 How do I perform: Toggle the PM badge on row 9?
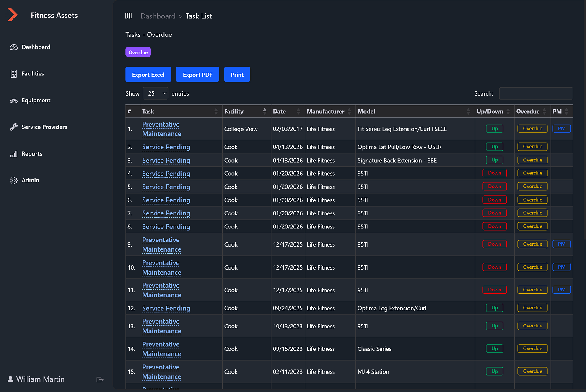[x=561, y=244]
